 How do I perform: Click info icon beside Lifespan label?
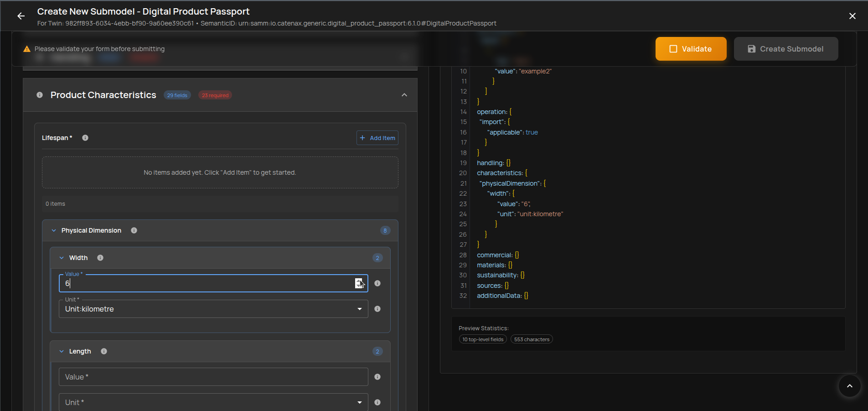click(85, 138)
